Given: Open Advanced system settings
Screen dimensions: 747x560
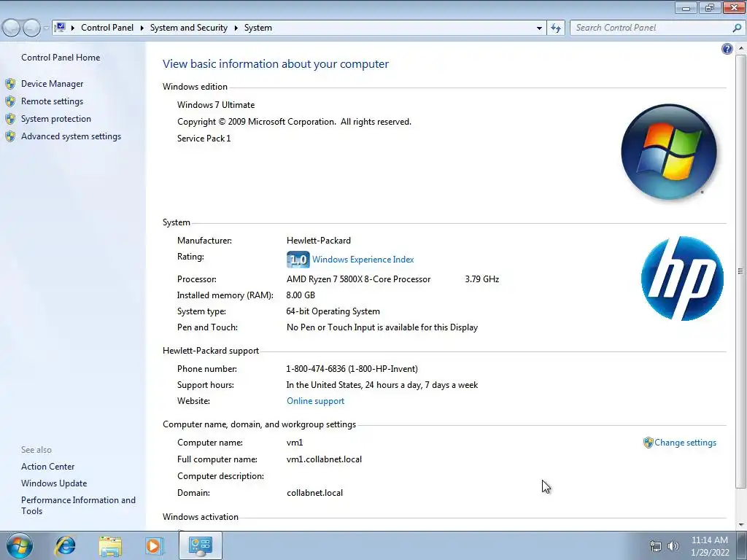Looking at the screenshot, I should [71, 136].
